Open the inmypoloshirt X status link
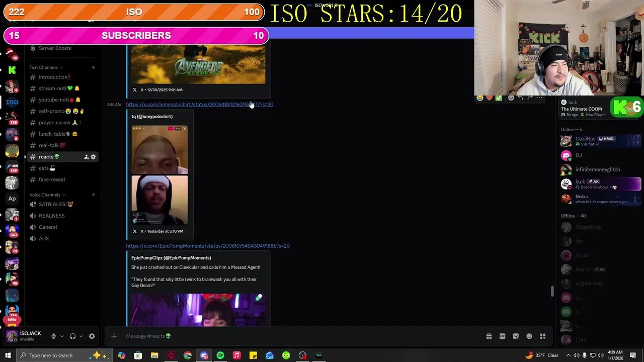The width and height of the screenshot is (644, 362). 199,105
